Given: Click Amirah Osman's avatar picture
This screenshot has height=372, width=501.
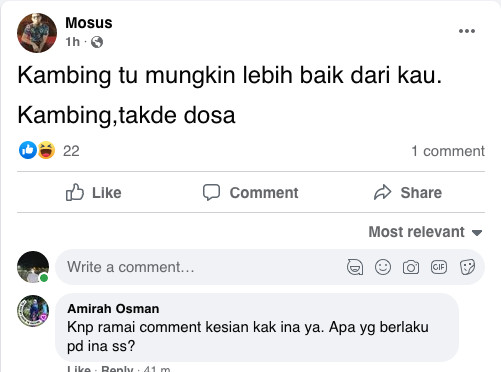Looking at the screenshot, I should click(33, 311).
